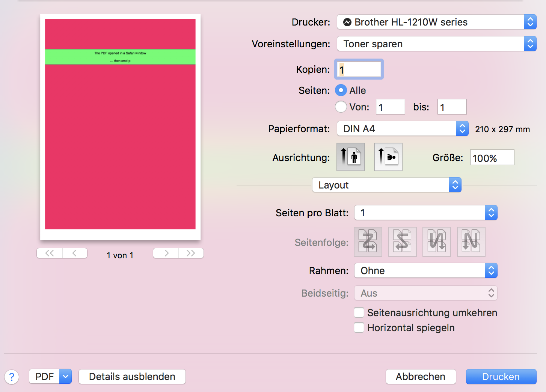The height and width of the screenshot is (392, 546).
Task: Choose the top-to-bottom N page order layout
Action: tap(436, 241)
